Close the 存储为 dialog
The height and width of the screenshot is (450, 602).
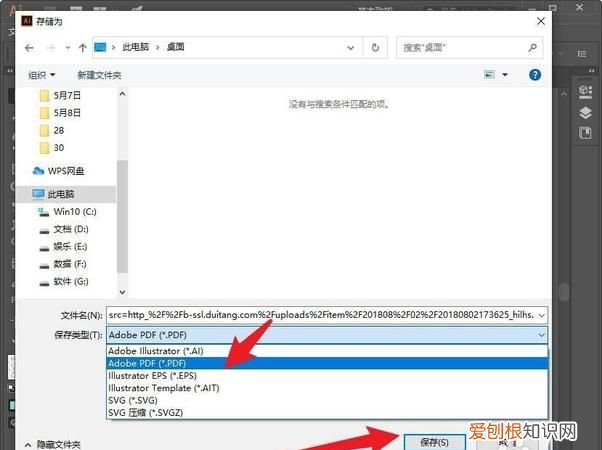pos(541,21)
